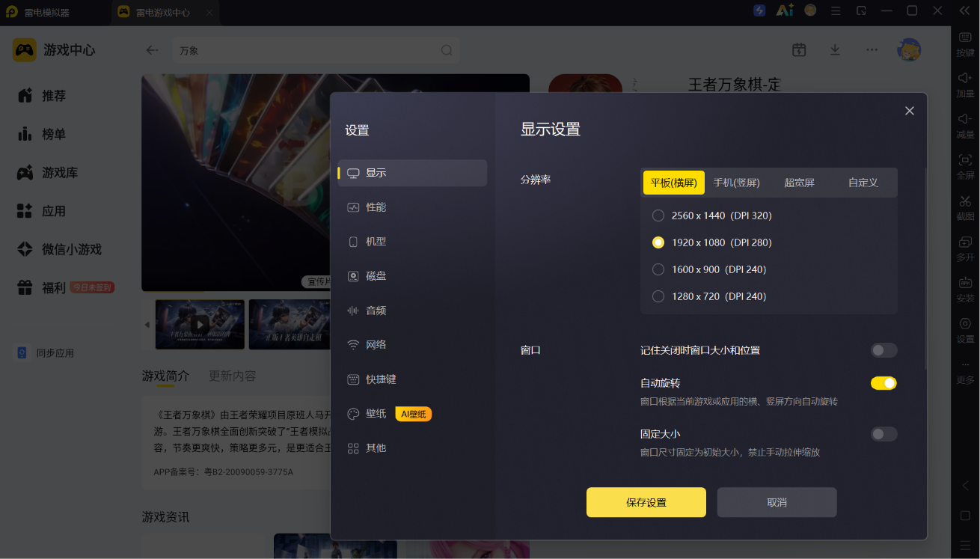Open the AI assistant icon in title bar
This screenshot has height=559, width=980.
pyautogui.click(x=785, y=10)
